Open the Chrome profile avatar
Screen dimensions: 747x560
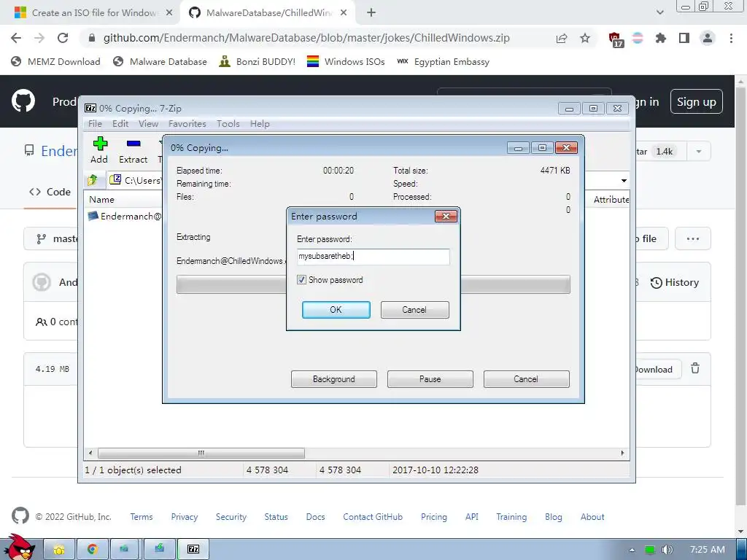click(708, 38)
